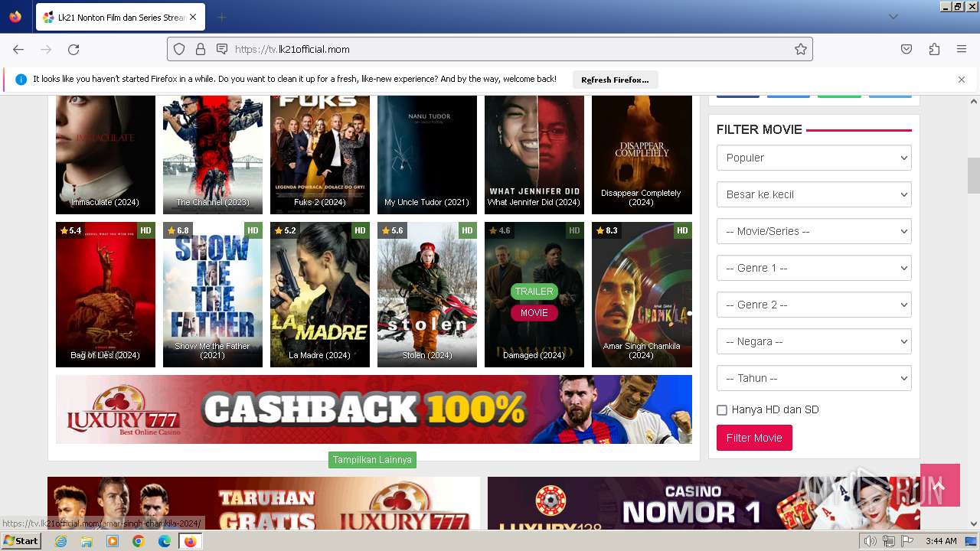Open the Tahun year dropdown
This screenshot has width=980, height=551.
(x=814, y=378)
